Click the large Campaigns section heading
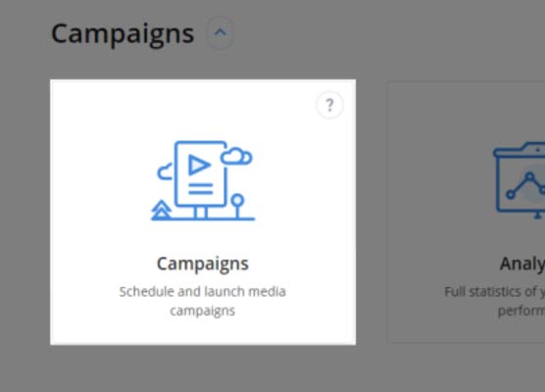This screenshot has width=545, height=392. click(123, 33)
